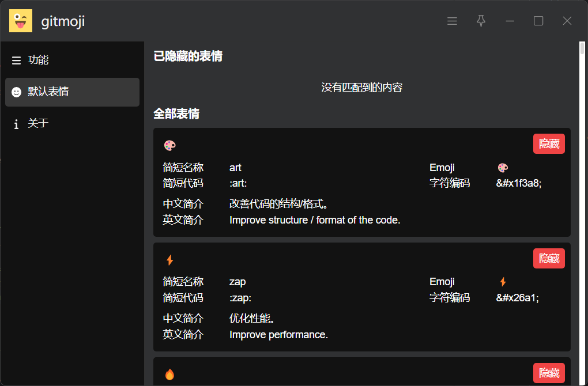Hide the fire emoji with 隐藏 button

[x=549, y=373]
